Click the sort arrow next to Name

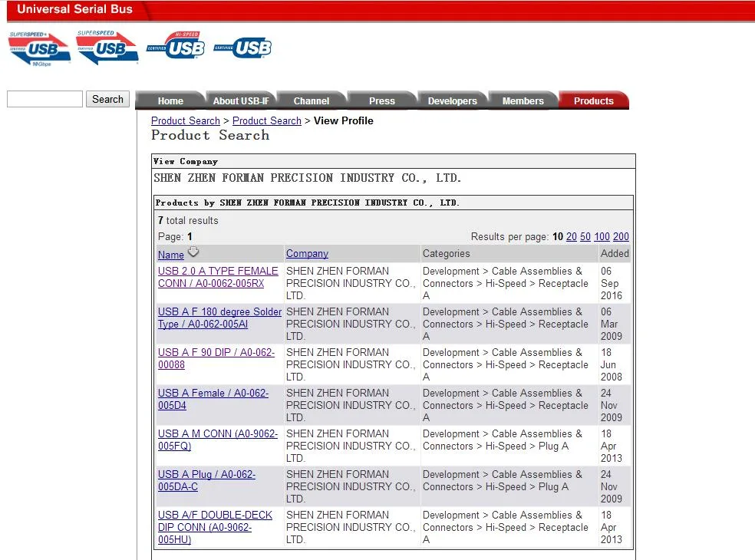pyautogui.click(x=193, y=252)
